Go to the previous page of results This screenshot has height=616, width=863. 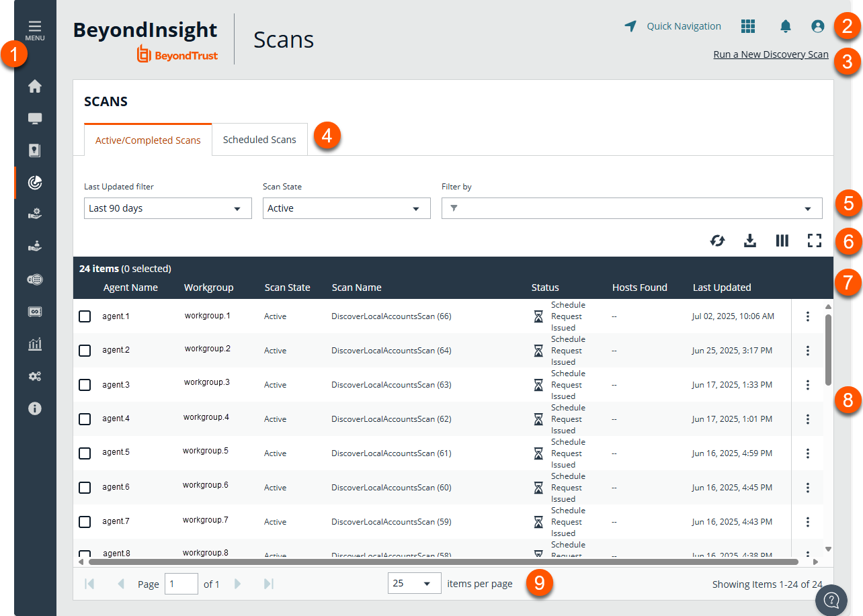[x=121, y=584]
